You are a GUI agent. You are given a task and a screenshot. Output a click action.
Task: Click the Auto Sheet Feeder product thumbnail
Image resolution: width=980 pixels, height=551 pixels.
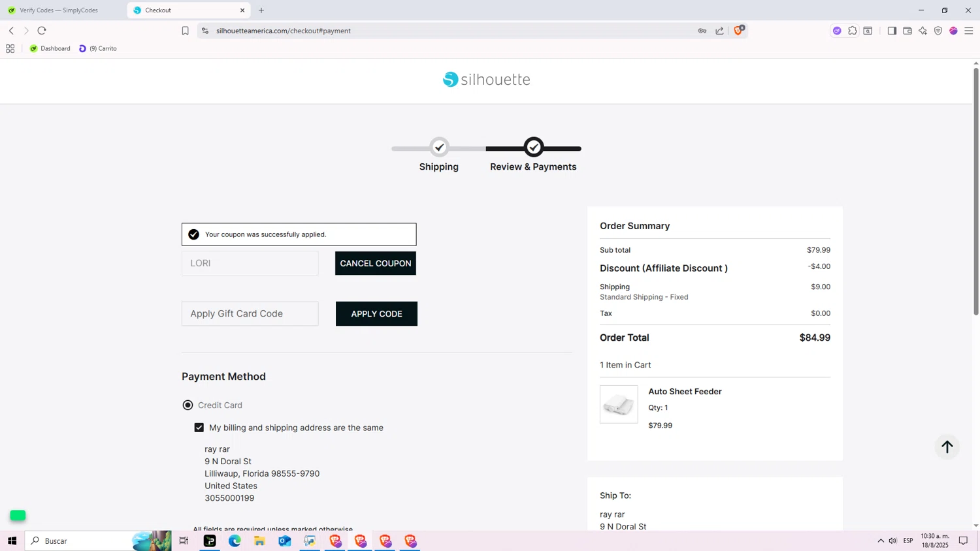619,404
